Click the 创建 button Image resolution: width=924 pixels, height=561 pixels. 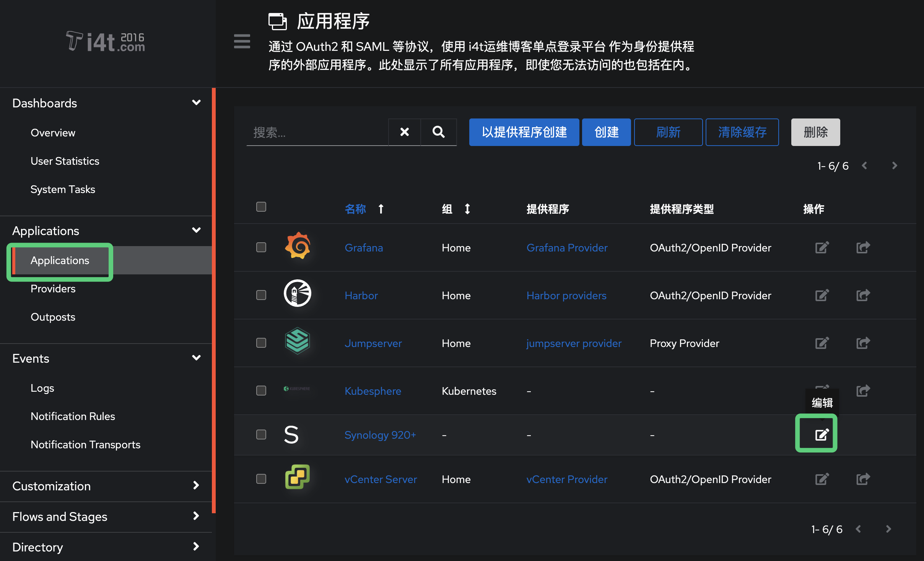point(606,132)
